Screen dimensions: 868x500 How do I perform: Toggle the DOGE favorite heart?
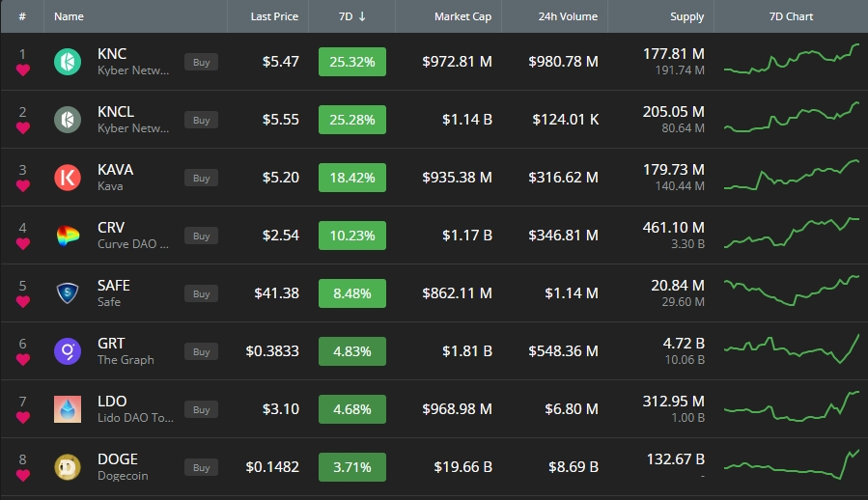[23, 475]
